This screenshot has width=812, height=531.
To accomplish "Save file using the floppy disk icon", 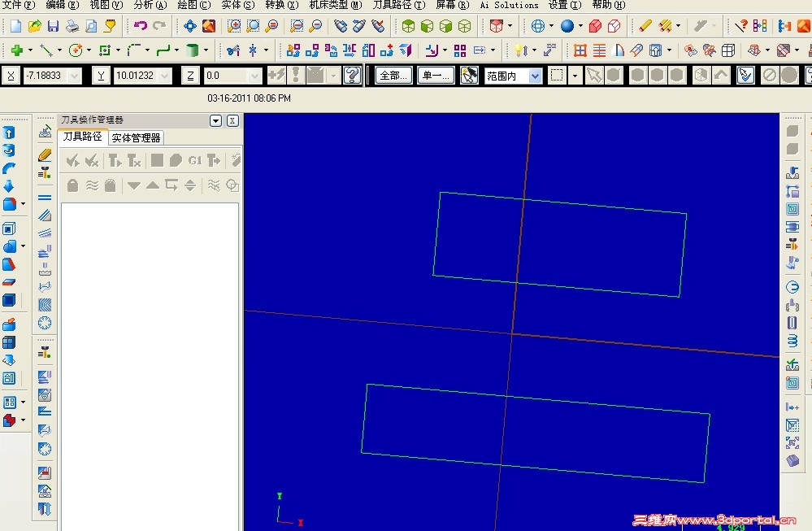I will (53, 25).
